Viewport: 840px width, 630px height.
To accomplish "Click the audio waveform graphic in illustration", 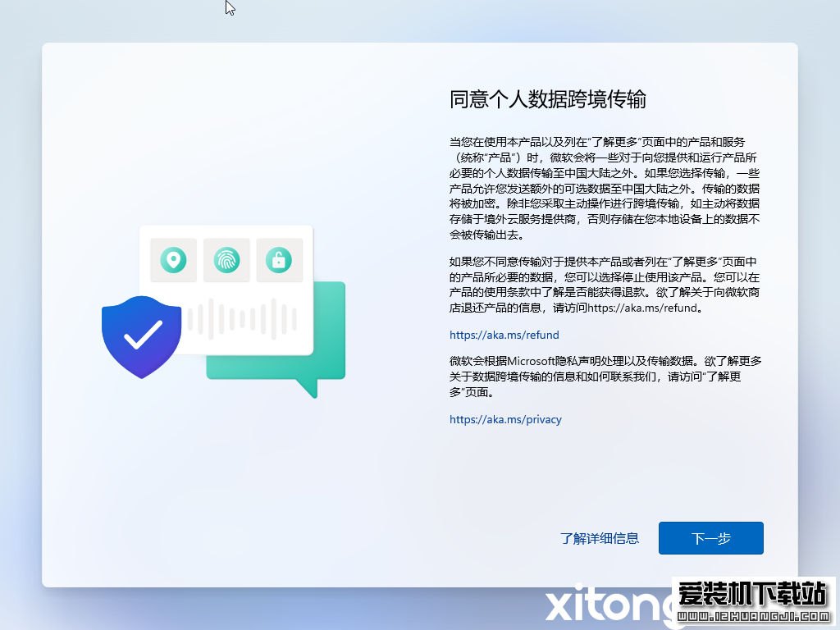I will tap(242, 319).
